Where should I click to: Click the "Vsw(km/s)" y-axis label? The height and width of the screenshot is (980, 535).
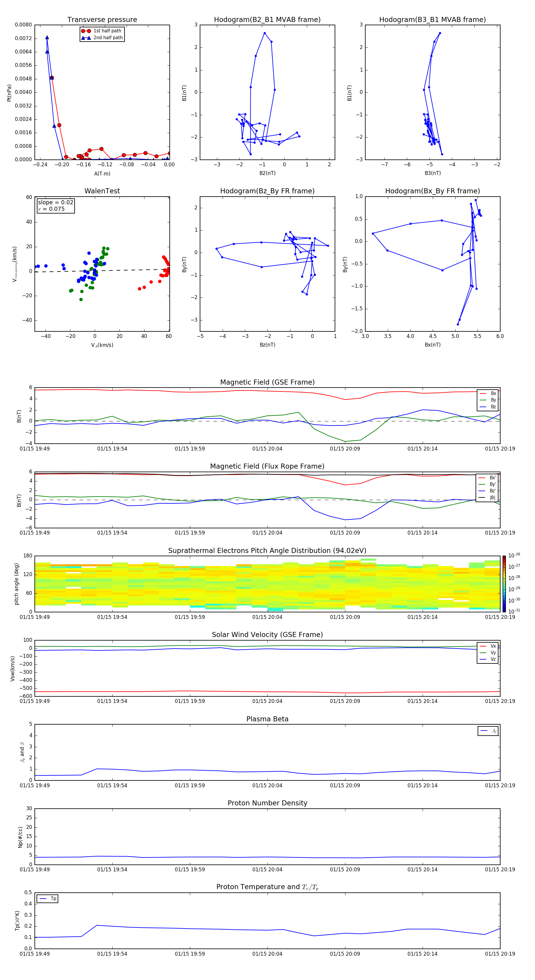(12, 668)
